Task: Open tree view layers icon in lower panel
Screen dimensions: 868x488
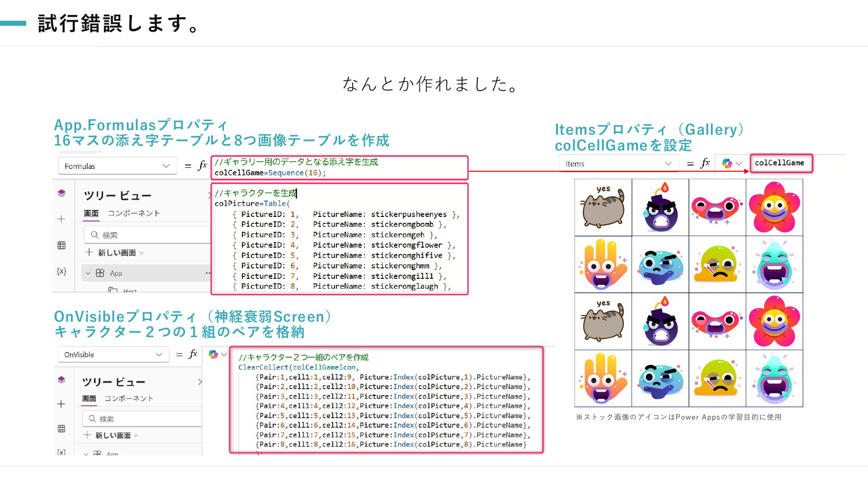Action: point(61,380)
